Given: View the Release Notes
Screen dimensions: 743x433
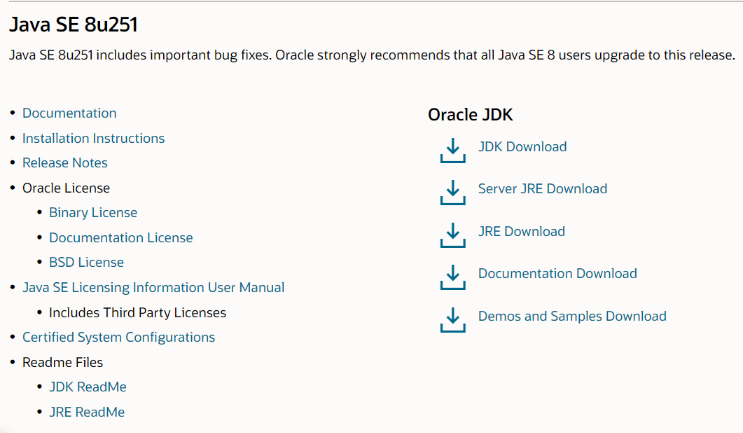Looking at the screenshot, I should pyautogui.click(x=65, y=163).
